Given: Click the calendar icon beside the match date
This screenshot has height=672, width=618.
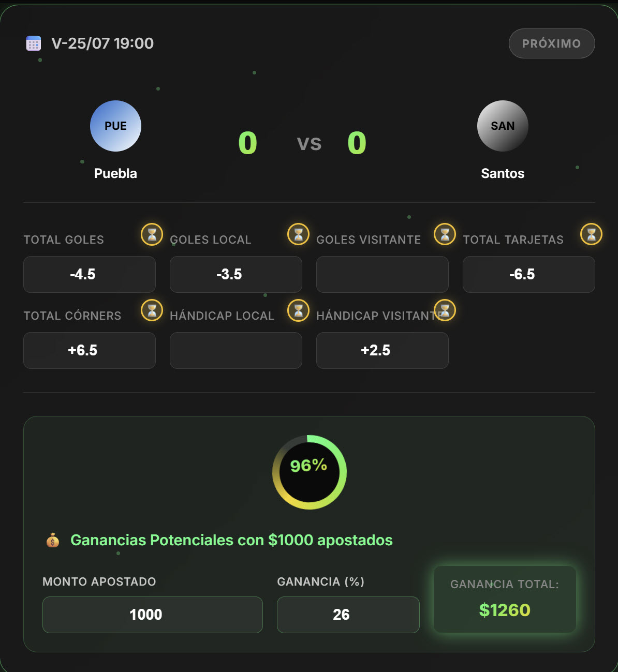Looking at the screenshot, I should pos(34,43).
